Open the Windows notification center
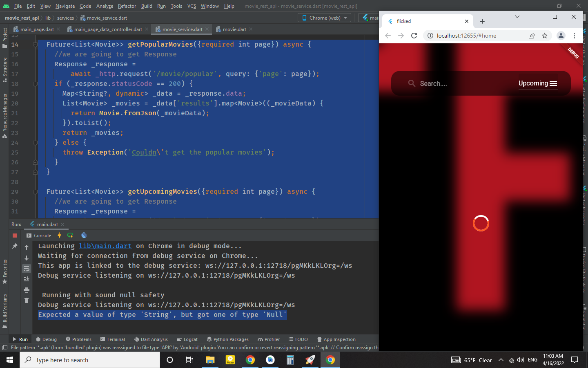 [575, 360]
